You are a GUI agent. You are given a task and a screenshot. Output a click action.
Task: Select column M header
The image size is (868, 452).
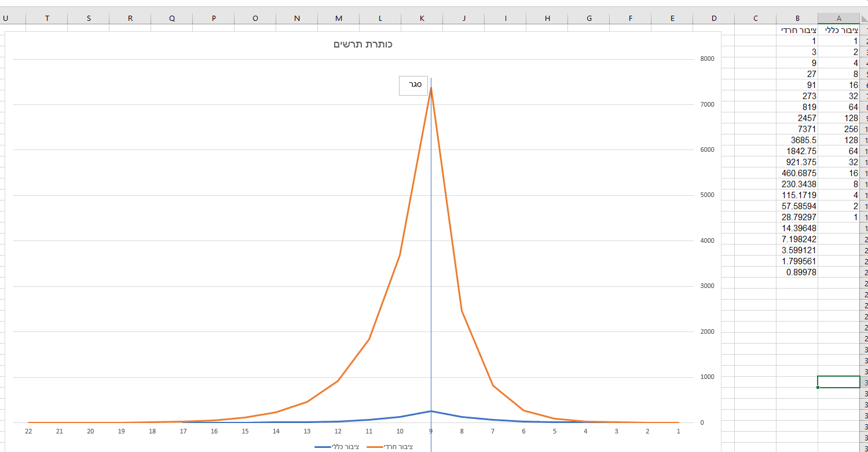pyautogui.click(x=339, y=18)
